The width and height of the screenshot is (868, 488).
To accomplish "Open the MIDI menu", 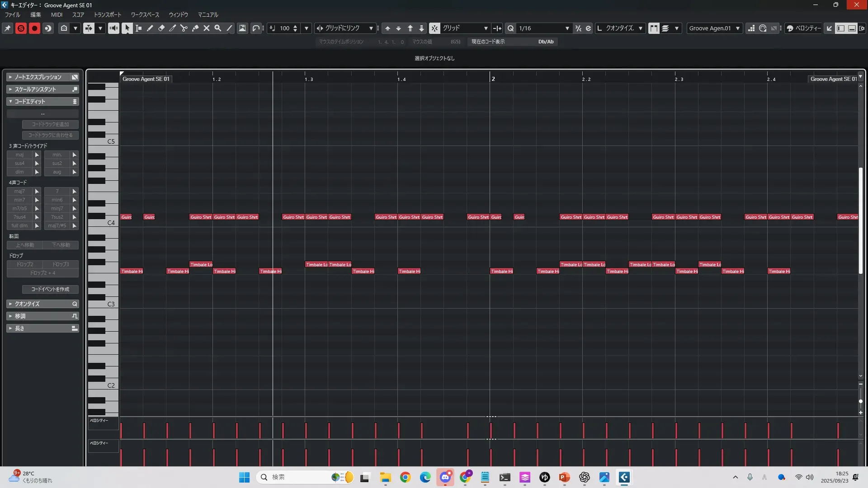I will click(x=57, y=14).
